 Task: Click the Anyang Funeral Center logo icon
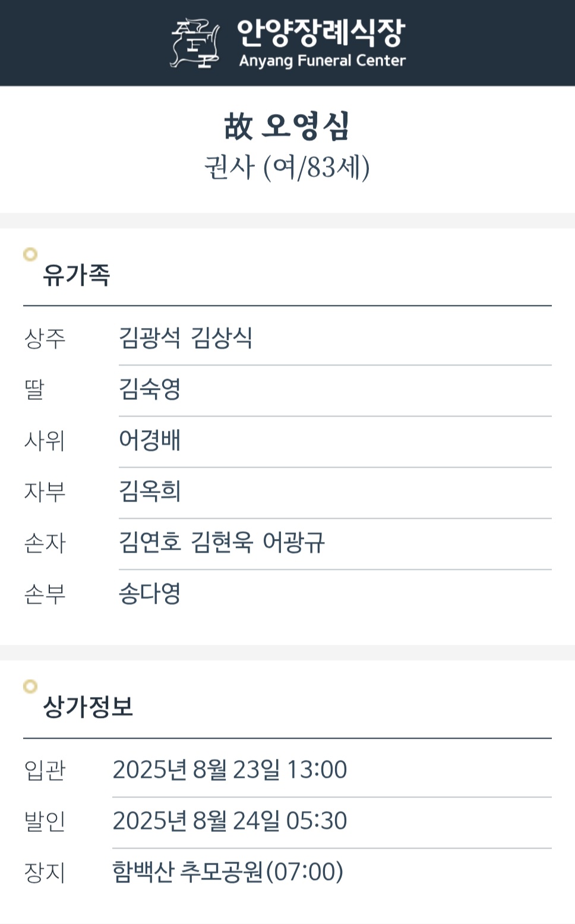coord(195,43)
